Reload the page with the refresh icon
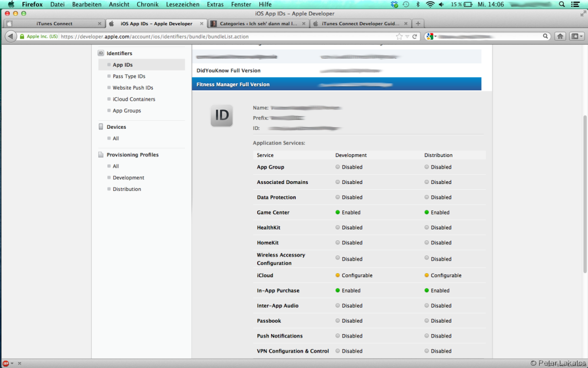588x368 pixels. 415,36
